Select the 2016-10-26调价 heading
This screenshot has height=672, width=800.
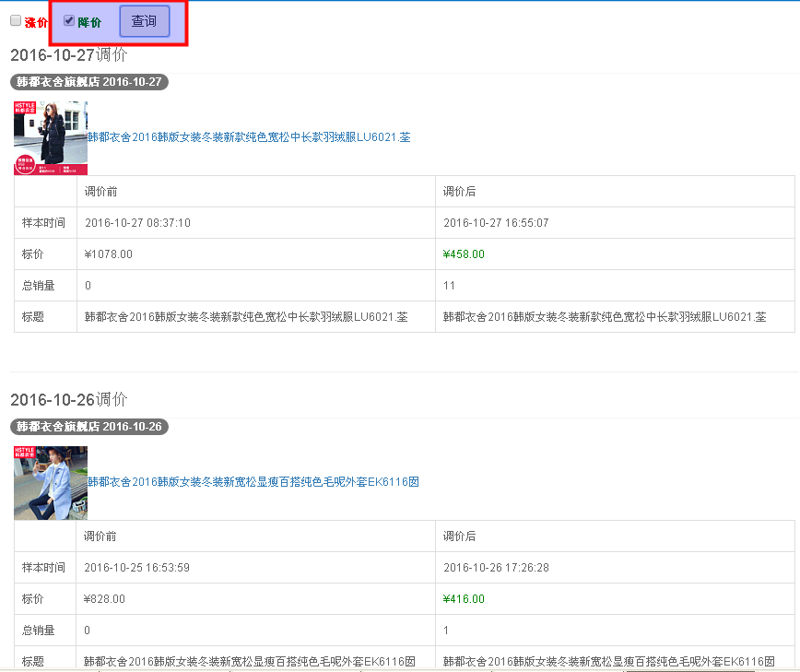point(69,399)
